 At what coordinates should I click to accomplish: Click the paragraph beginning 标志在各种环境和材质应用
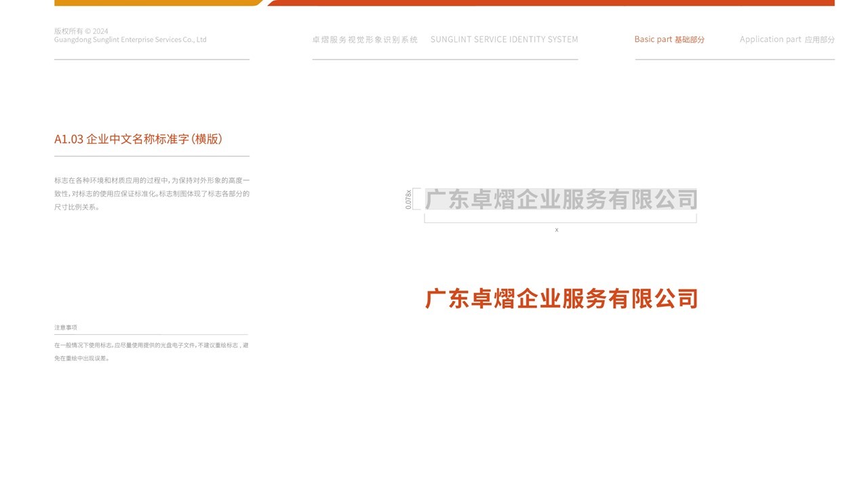(x=152, y=194)
